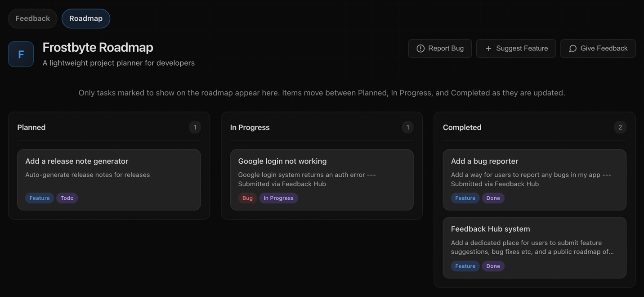Click 'Auto-generate release notes for releases' description
Viewport: 644px width, 297px height.
tap(87, 175)
